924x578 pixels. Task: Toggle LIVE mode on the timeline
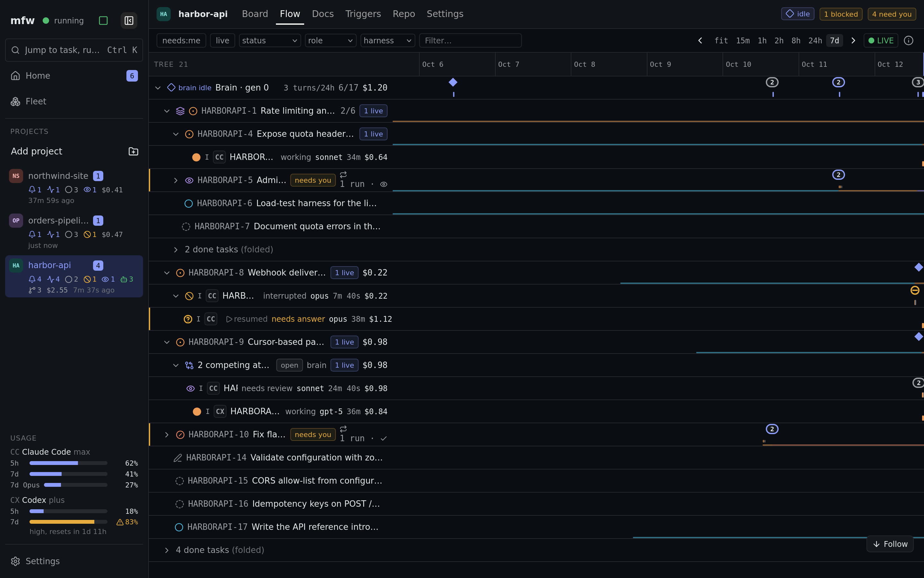pyautogui.click(x=881, y=40)
